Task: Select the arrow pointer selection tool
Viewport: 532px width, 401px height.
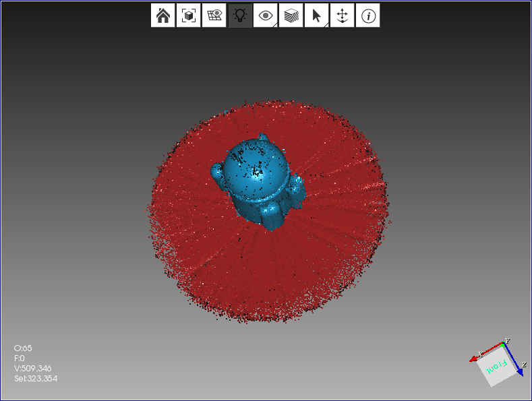Action: click(x=316, y=16)
